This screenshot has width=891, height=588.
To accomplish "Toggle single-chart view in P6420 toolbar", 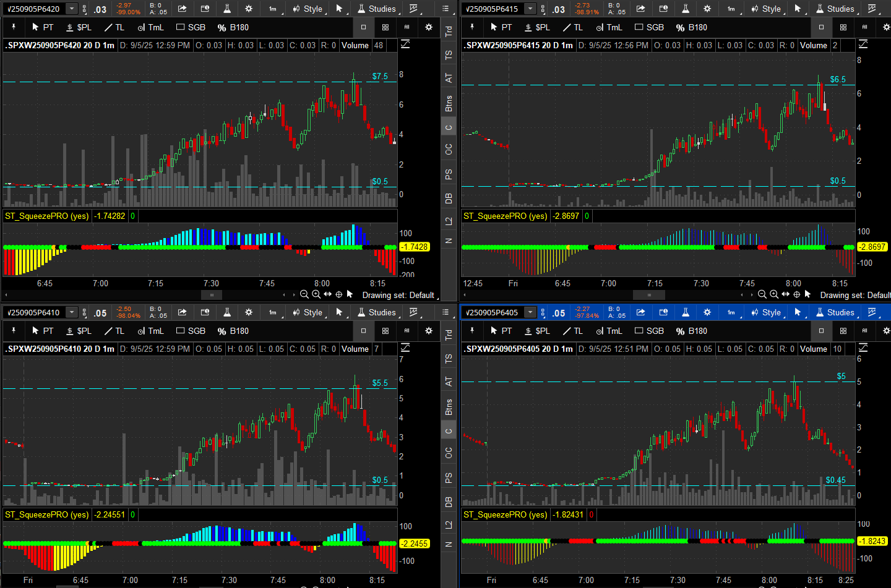I will (363, 27).
